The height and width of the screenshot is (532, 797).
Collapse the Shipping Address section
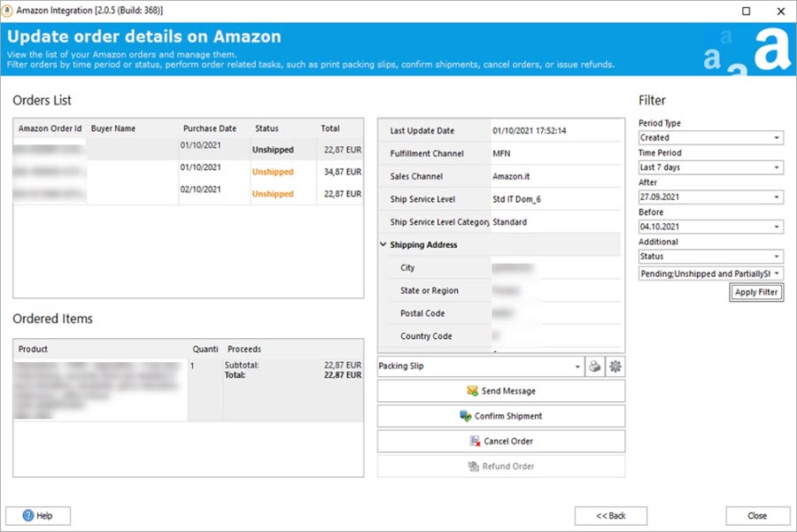(383, 244)
